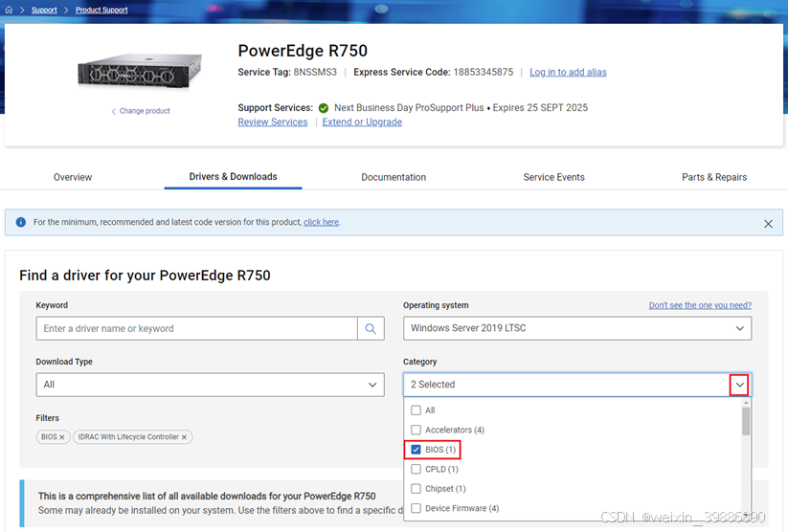
Task: Click Log in to add alias
Action: pyautogui.click(x=568, y=73)
